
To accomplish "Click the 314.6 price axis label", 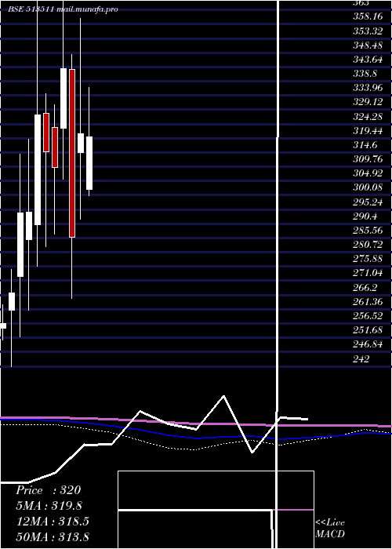I will click(365, 144).
